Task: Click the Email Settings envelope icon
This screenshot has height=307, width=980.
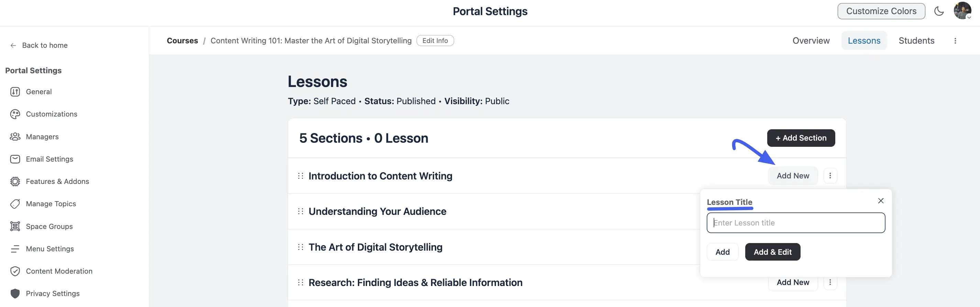Action: (15, 159)
